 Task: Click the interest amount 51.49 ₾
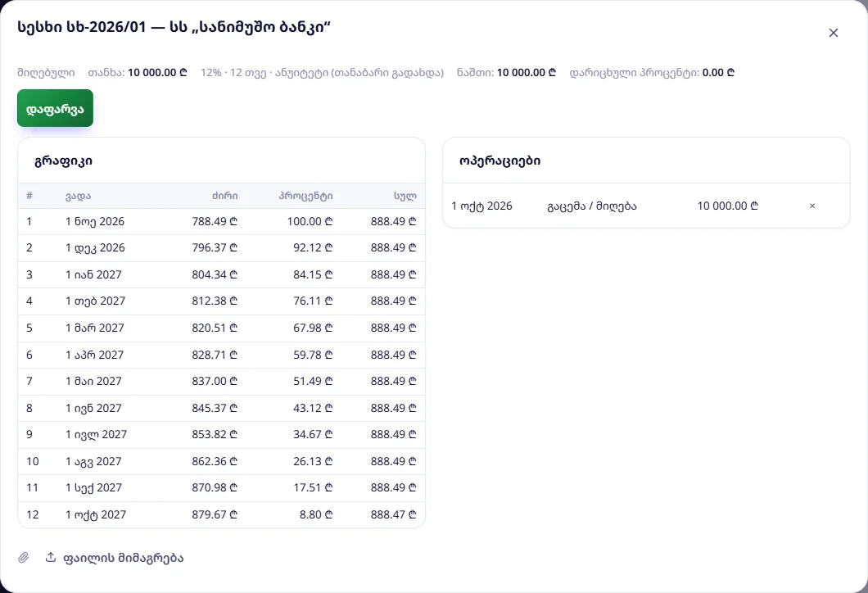point(314,382)
